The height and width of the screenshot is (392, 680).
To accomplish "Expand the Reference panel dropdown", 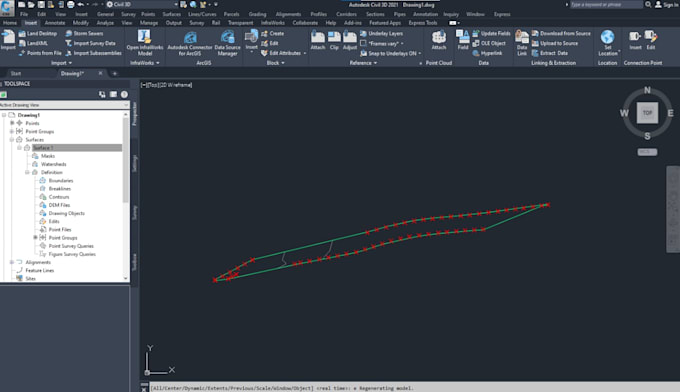I will [x=363, y=63].
